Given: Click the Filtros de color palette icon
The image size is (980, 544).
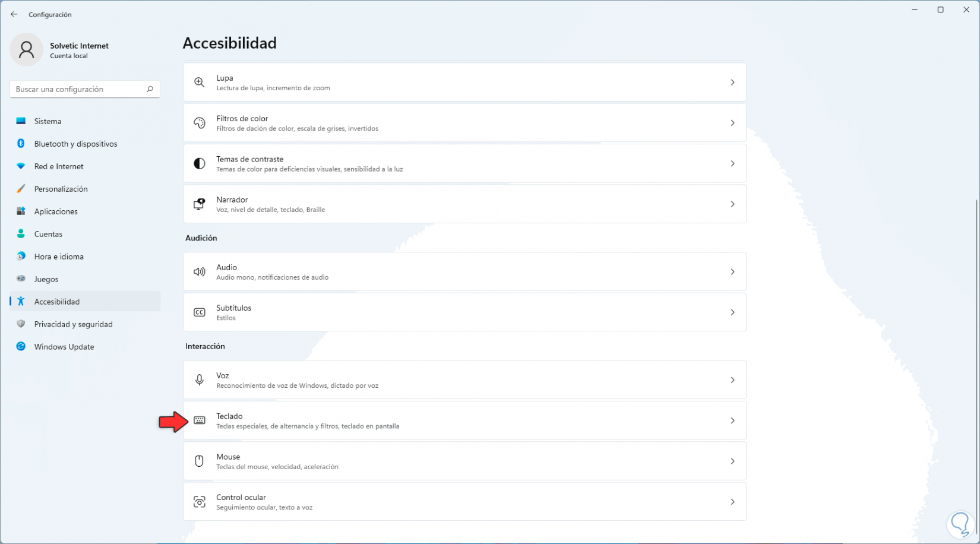Looking at the screenshot, I should pyautogui.click(x=200, y=123).
